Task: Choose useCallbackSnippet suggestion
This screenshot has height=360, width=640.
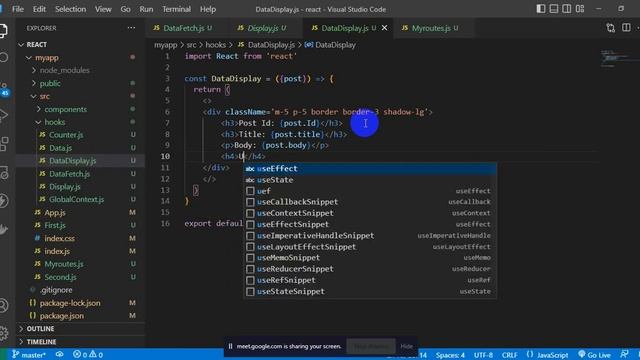Action: point(370,202)
